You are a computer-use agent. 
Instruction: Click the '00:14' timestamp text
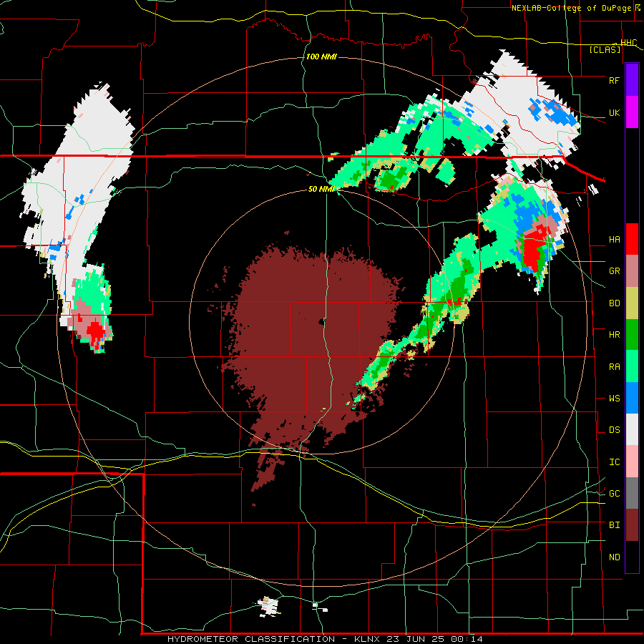[x=467, y=639]
